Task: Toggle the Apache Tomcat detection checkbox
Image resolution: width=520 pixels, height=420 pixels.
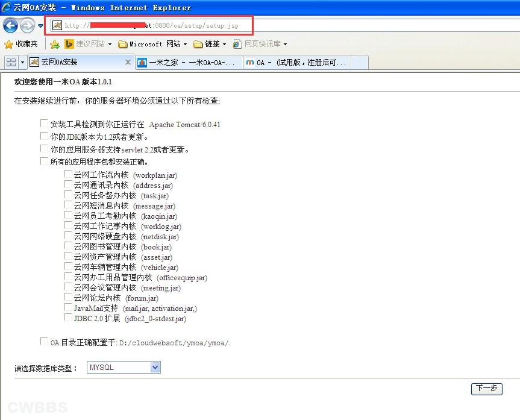Action: (44, 124)
